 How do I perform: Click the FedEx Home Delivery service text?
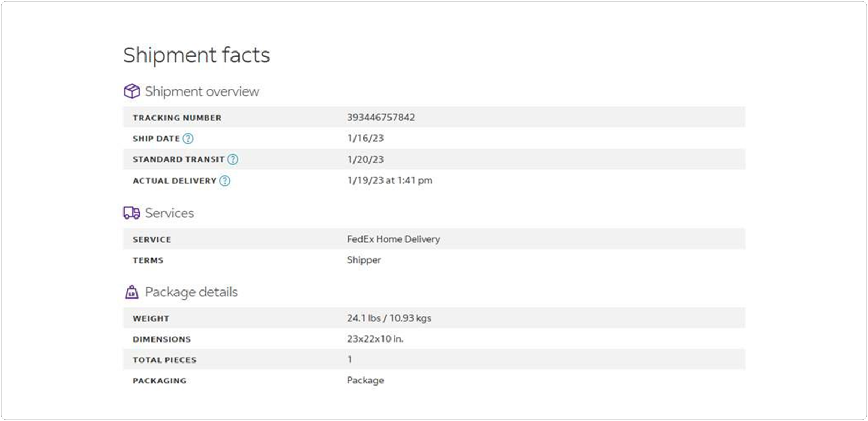(393, 239)
